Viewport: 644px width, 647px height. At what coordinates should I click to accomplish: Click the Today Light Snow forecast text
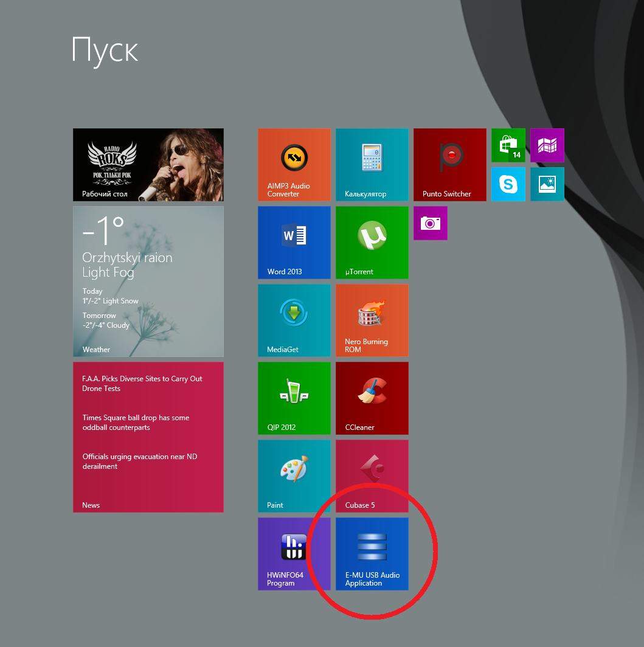[x=110, y=296]
